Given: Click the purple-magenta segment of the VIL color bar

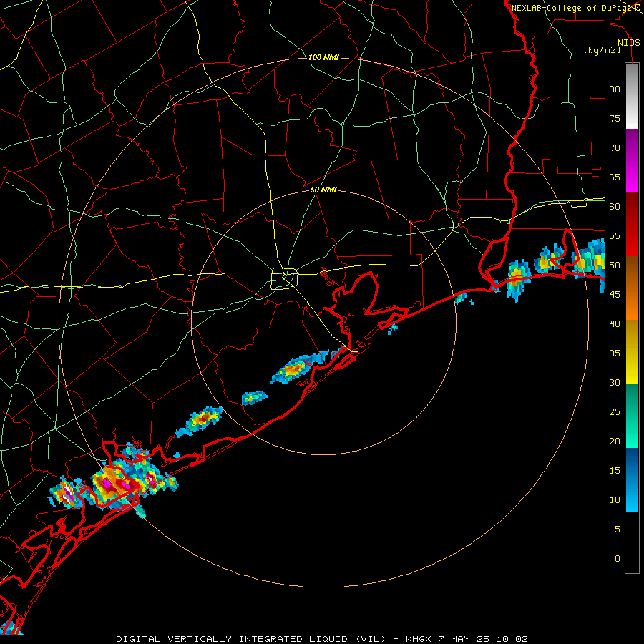Looking at the screenshot, I should click(x=632, y=160).
